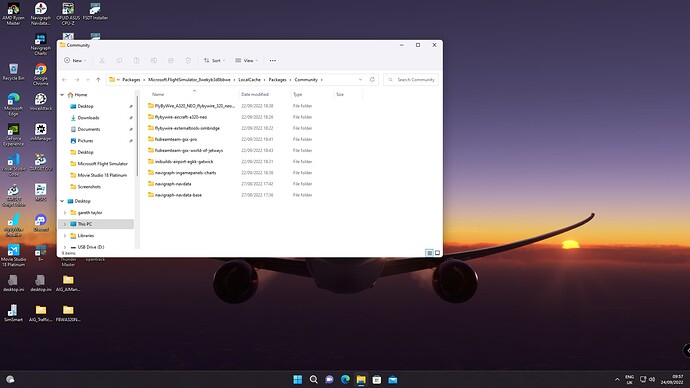Click the Rename icon in toolbar
Viewport: 690px width, 388px height.
pyautogui.click(x=154, y=60)
